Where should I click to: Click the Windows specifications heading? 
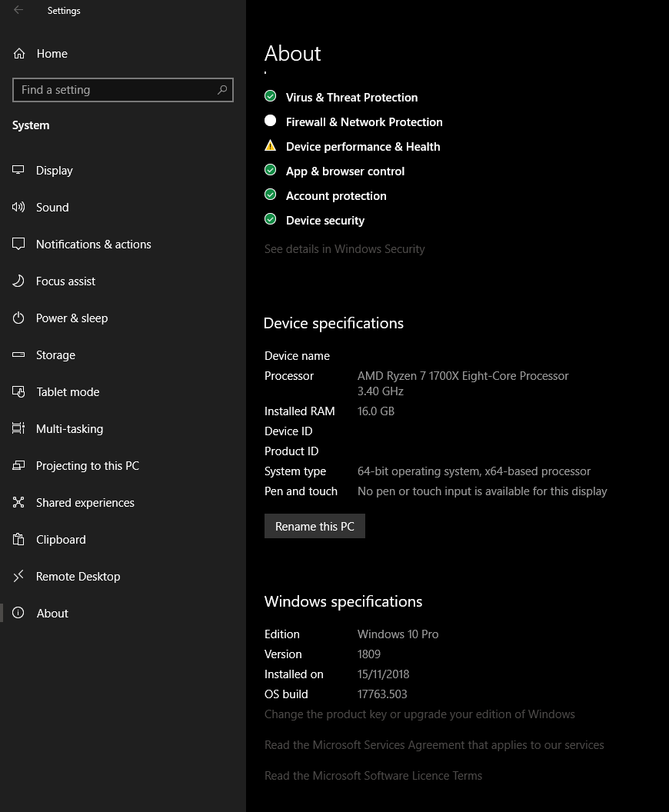[x=343, y=602]
